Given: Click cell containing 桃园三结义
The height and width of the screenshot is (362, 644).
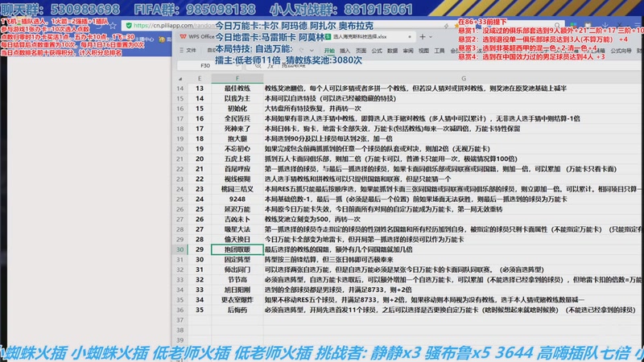Looking at the screenshot, I should tap(237, 189).
